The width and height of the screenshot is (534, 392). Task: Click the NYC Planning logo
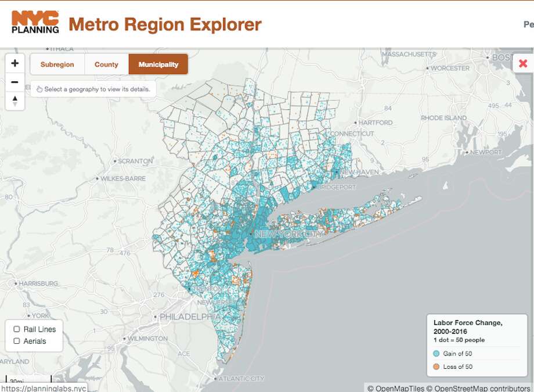(36, 20)
